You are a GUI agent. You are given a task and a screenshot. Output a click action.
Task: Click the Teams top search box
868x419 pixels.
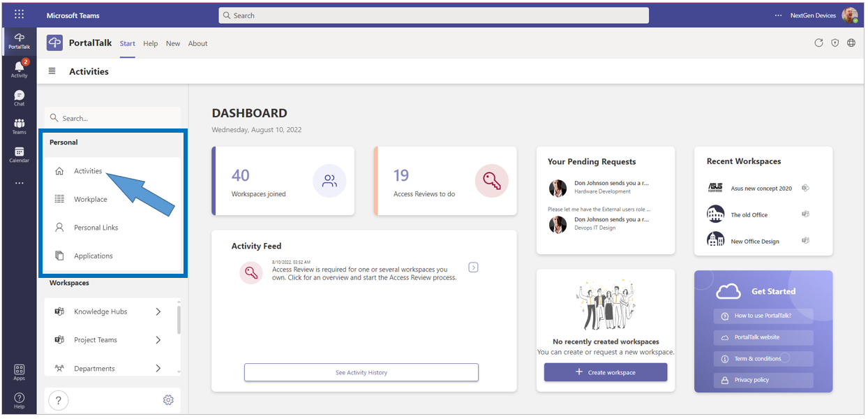(x=433, y=15)
